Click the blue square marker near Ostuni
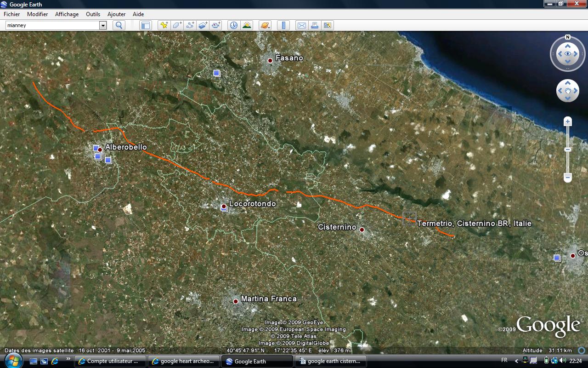 click(x=557, y=258)
